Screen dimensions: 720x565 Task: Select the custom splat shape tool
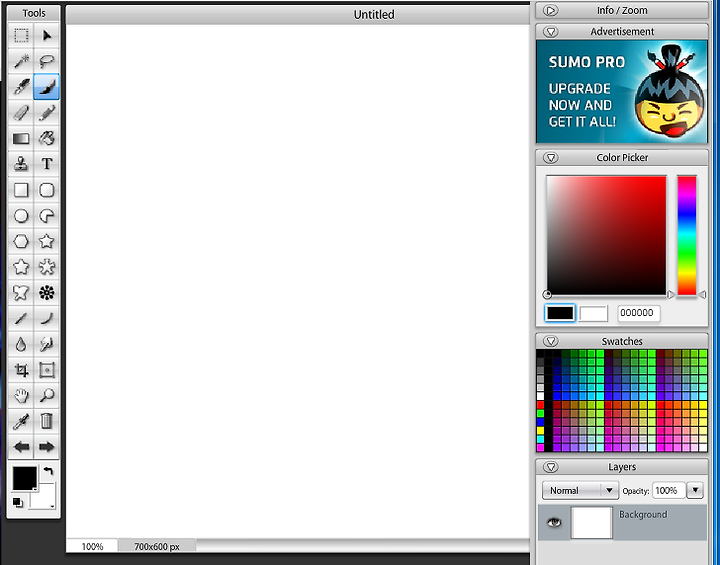coord(21,293)
